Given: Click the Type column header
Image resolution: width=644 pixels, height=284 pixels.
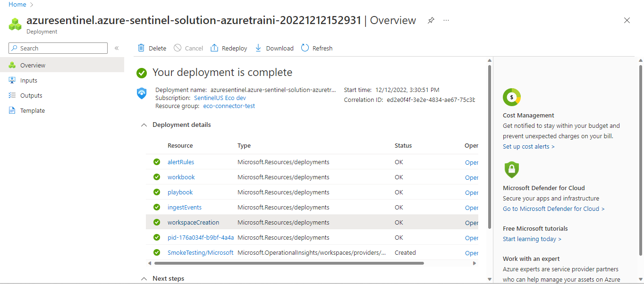Looking at the screenshot, I should (x=244, y=146).
